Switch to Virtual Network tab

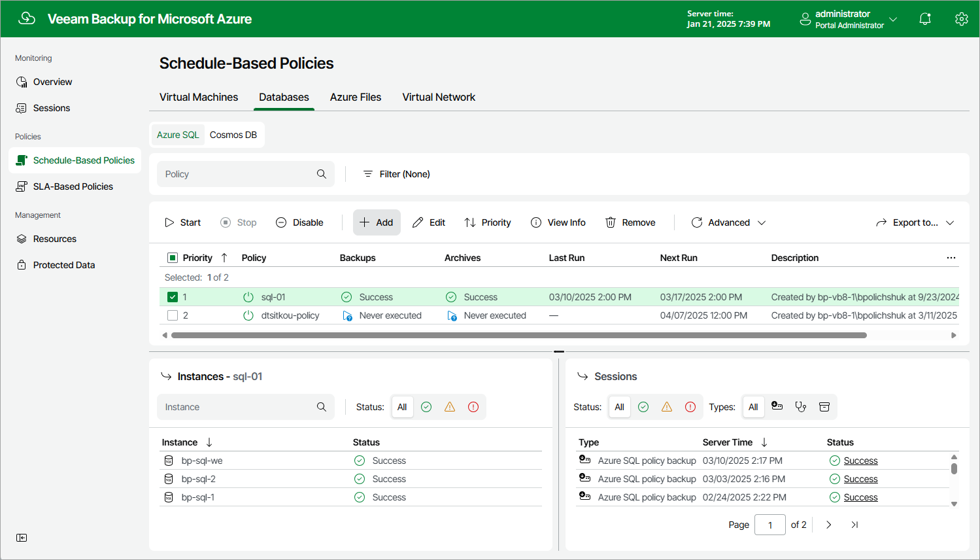tap(439, 97)
